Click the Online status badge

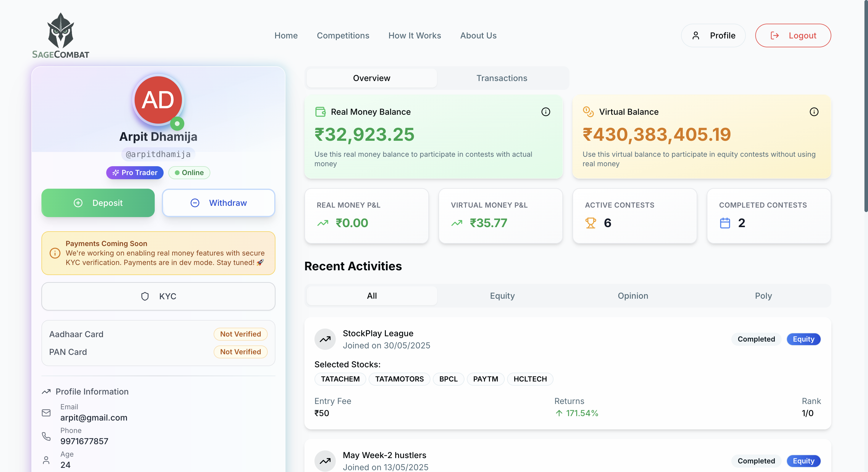(x=189, y=172)
